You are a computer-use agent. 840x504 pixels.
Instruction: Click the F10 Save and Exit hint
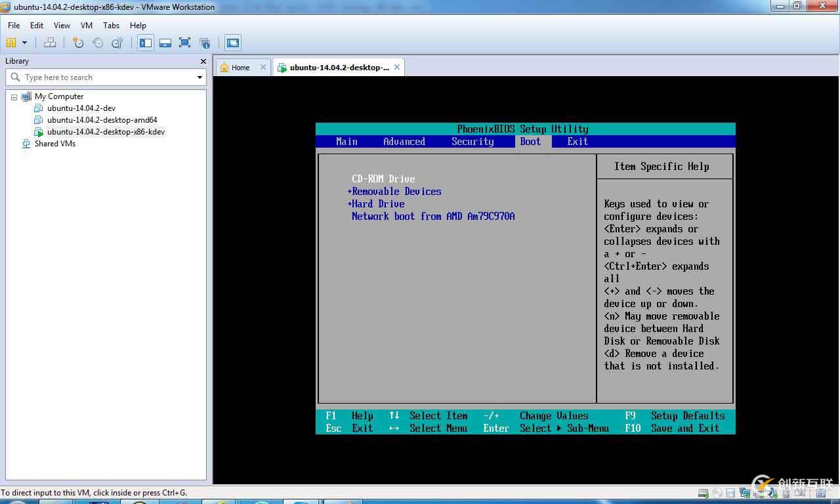pyautogui.click(x=672, y=429)
